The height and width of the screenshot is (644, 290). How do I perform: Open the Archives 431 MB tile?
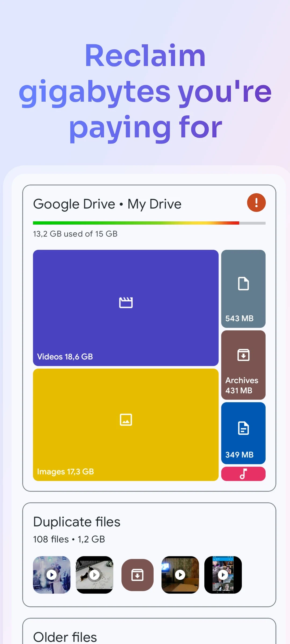(243, 365)
